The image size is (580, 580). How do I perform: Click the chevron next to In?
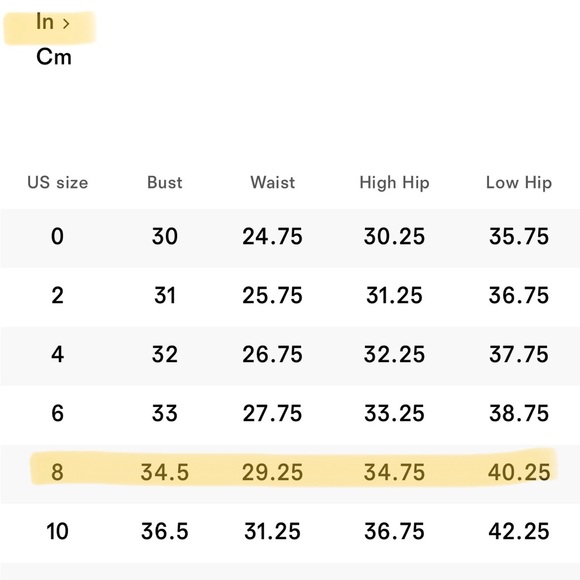click(x=66, y=24)
